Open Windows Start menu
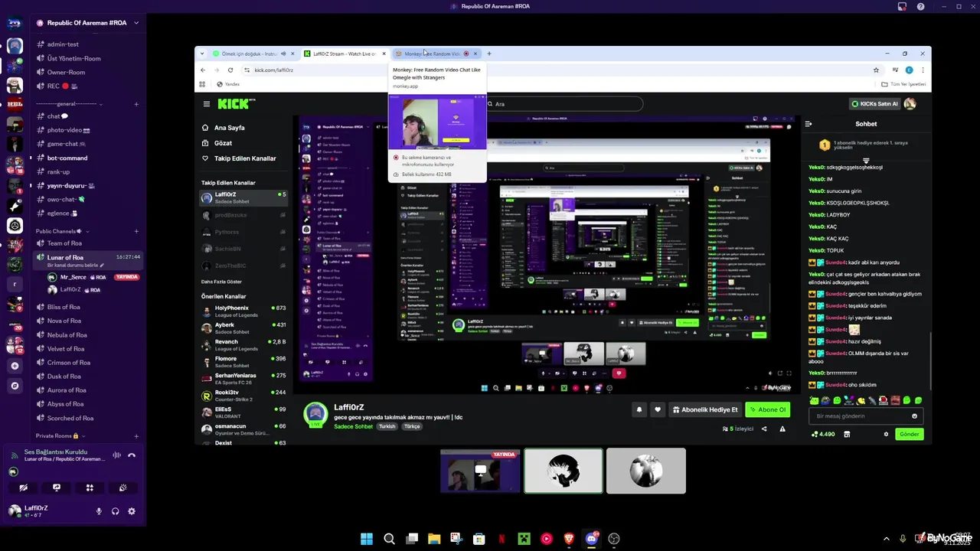Viewport: 980px width, 551px height. tap(367, 539)
